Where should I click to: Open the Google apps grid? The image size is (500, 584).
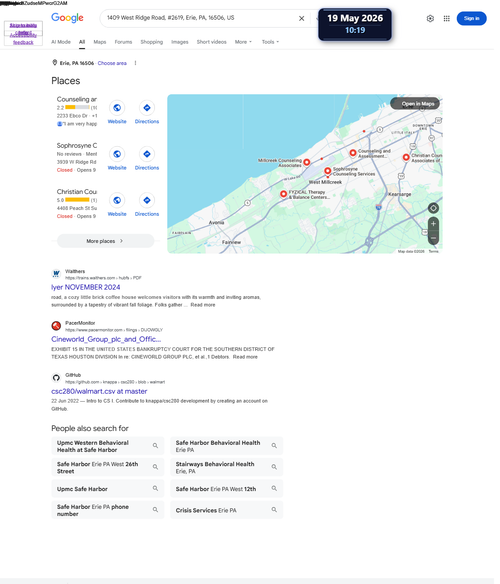click(446, 18)
